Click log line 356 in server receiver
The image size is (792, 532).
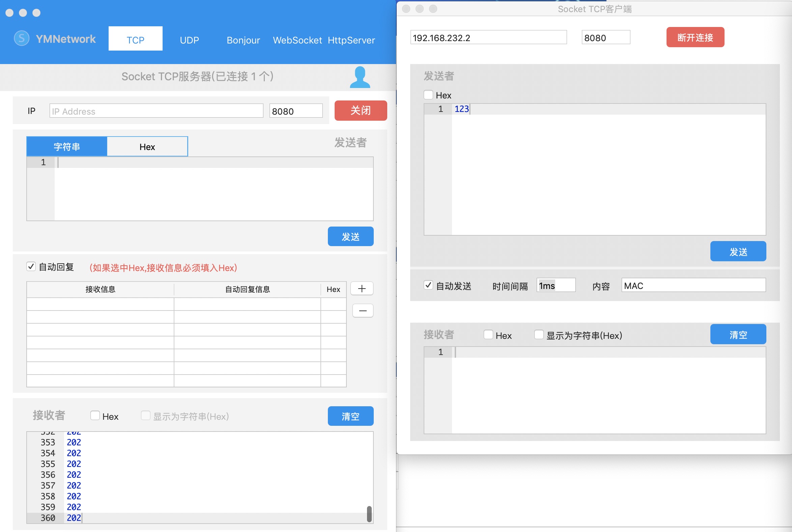point(200,475)
